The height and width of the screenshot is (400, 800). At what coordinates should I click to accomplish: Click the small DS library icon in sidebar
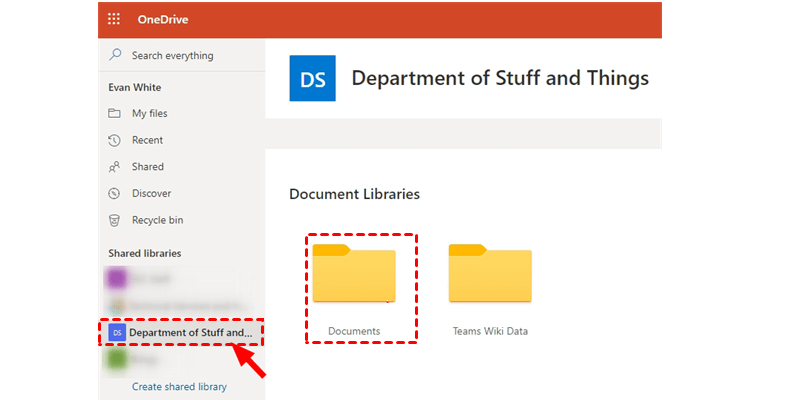[116, 332]
